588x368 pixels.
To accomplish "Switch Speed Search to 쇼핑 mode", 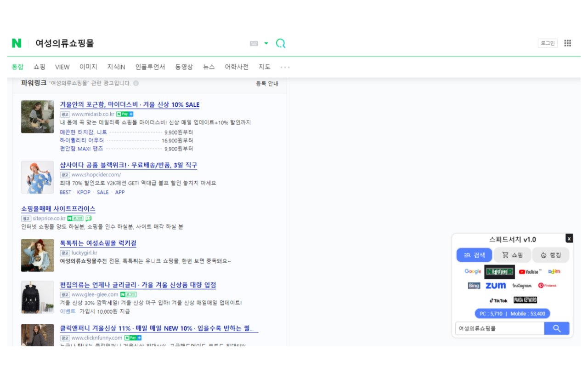I will pyautogui.click(x=512, y=255).
